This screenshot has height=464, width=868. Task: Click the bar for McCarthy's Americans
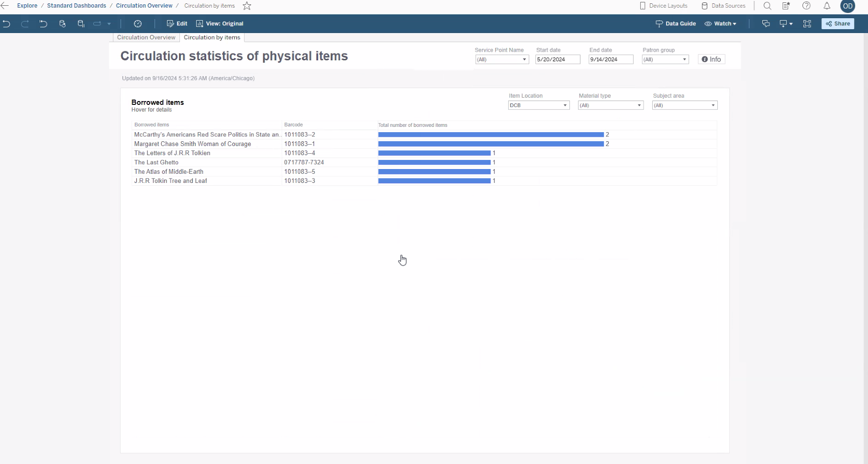(491, 135)
